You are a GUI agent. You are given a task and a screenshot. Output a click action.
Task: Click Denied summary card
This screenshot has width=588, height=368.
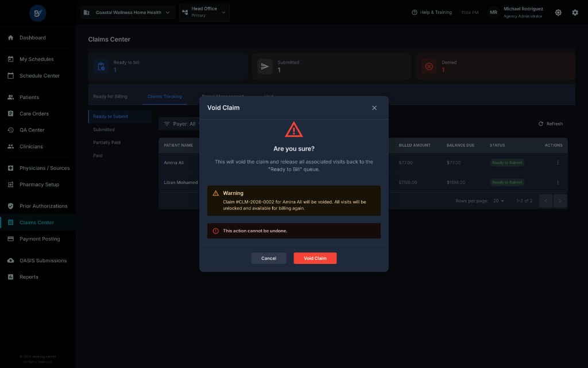click(x=496, y=67)
